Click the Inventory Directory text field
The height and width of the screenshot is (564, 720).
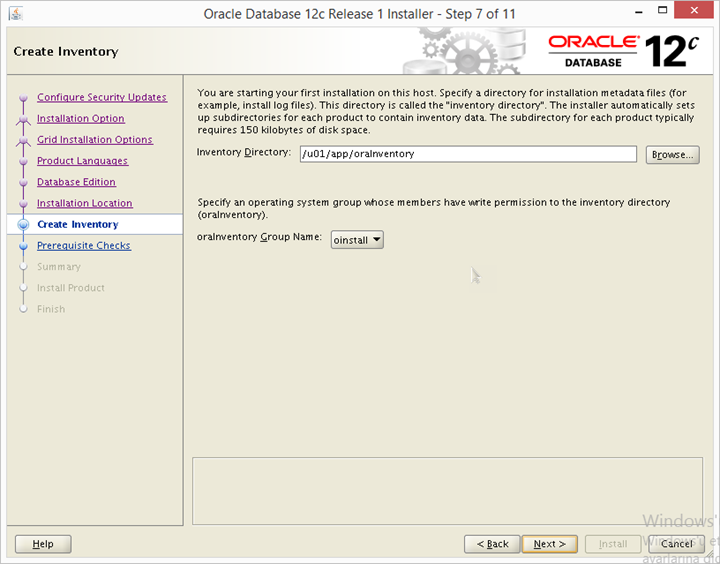(x=468, y=154)
